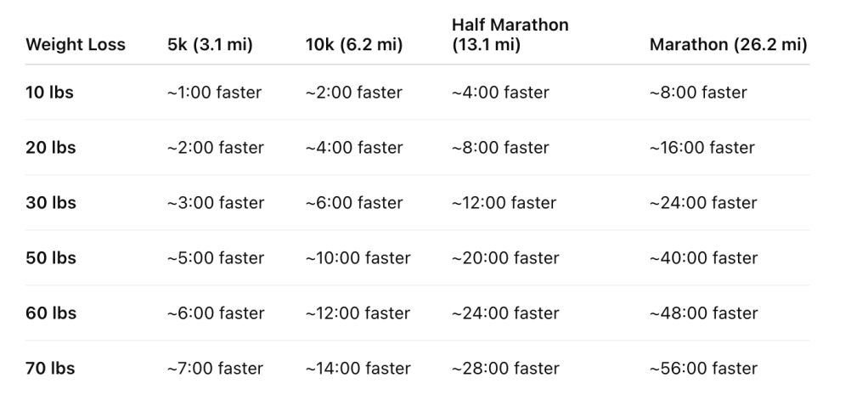Click the ~14:00 faster 10k cell
This screenshot has width=868, height=406.
358,369
